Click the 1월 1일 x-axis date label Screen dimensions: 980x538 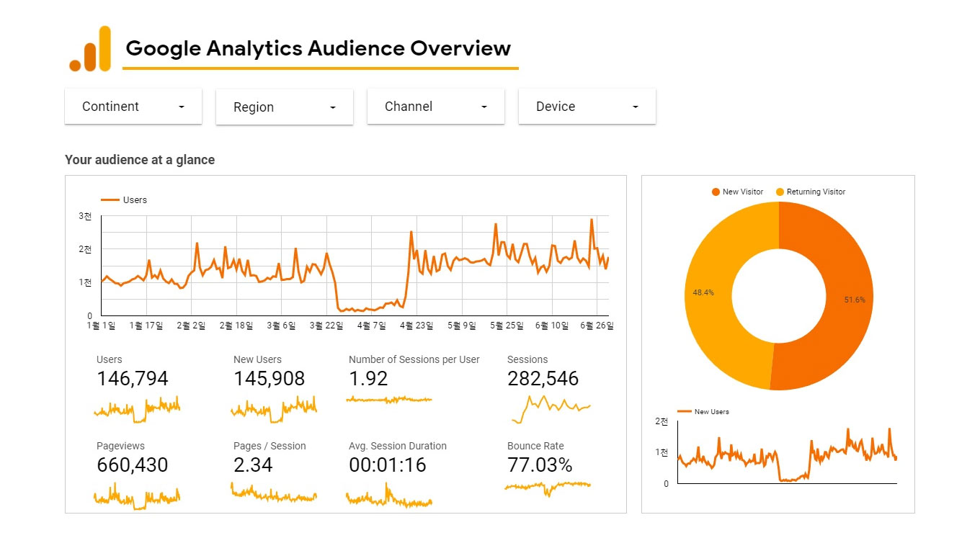click(x=101, y=326)
